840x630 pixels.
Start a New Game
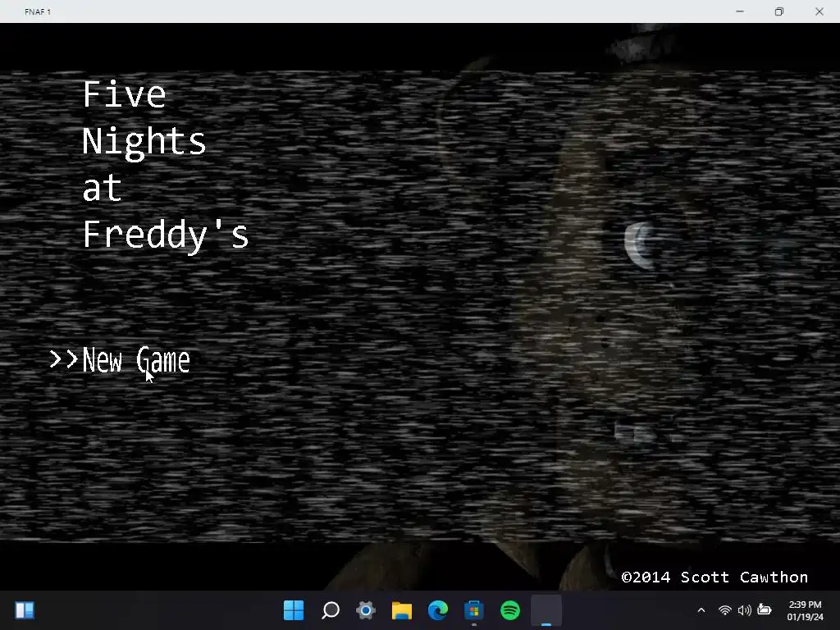136,360
